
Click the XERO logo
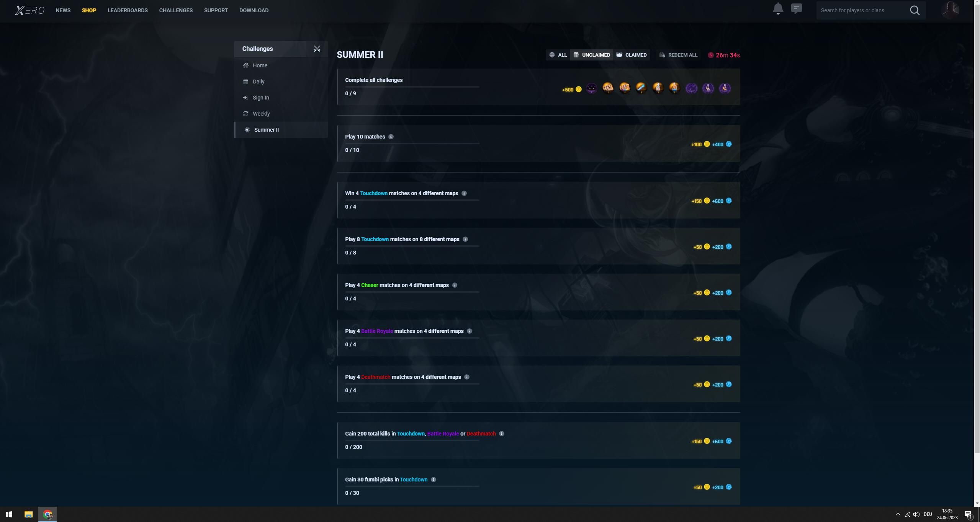pyautogui.click(x=29, y=10)
